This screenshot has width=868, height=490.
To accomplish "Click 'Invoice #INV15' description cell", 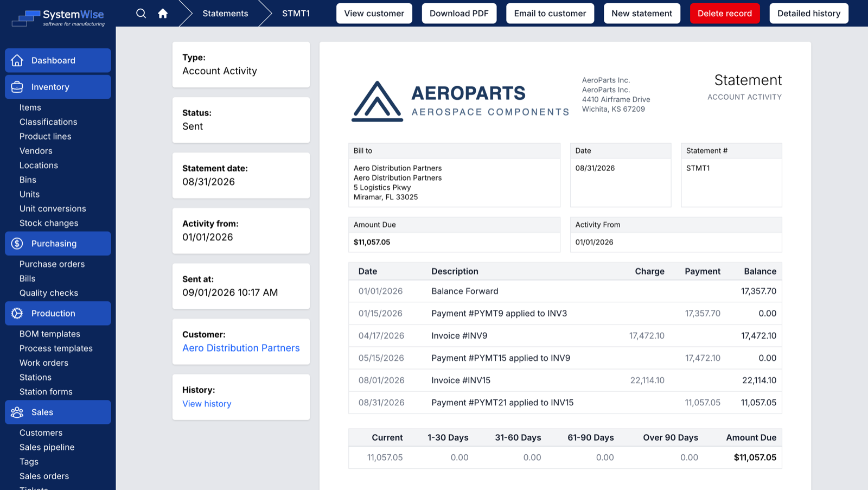I will click(461, 380).
